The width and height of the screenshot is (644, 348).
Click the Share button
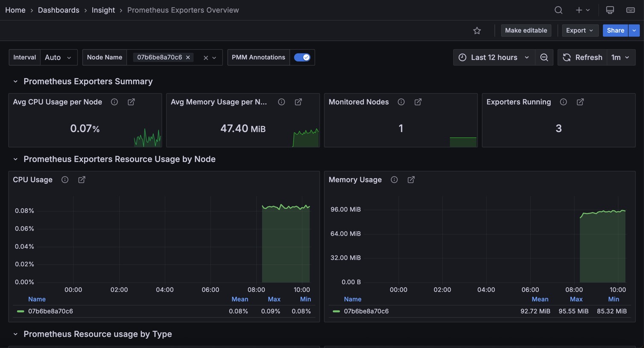coord(615,30)
